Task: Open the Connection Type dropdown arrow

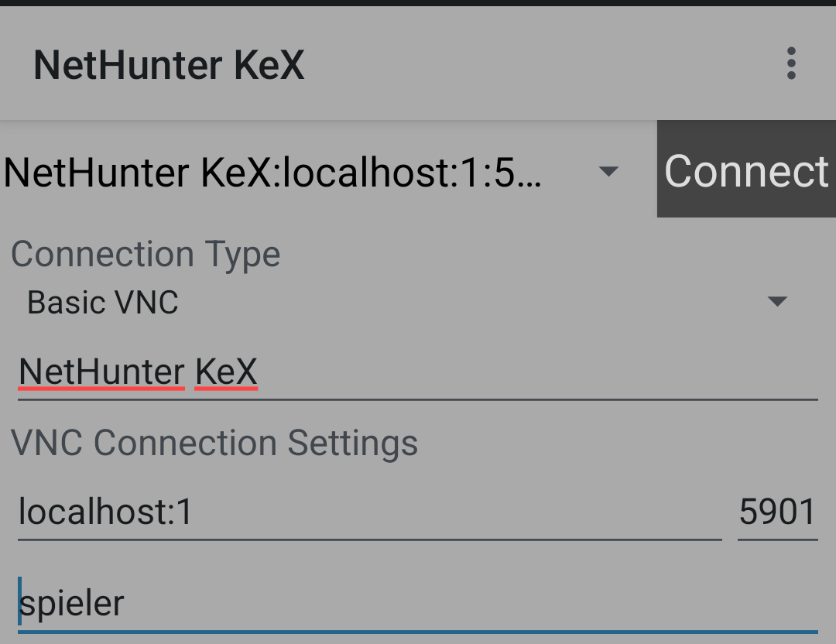Action: (776, 301)
